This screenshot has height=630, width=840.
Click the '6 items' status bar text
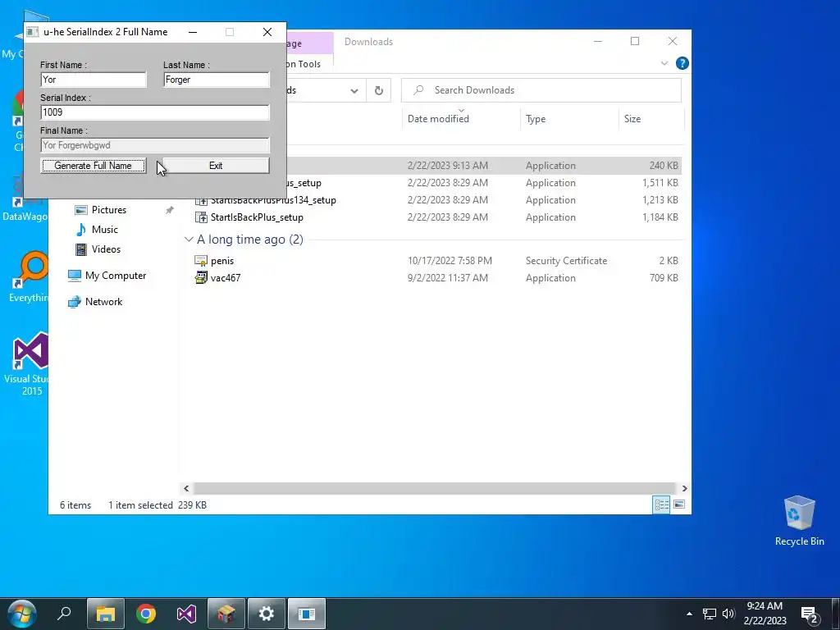(x=75, y=505)
